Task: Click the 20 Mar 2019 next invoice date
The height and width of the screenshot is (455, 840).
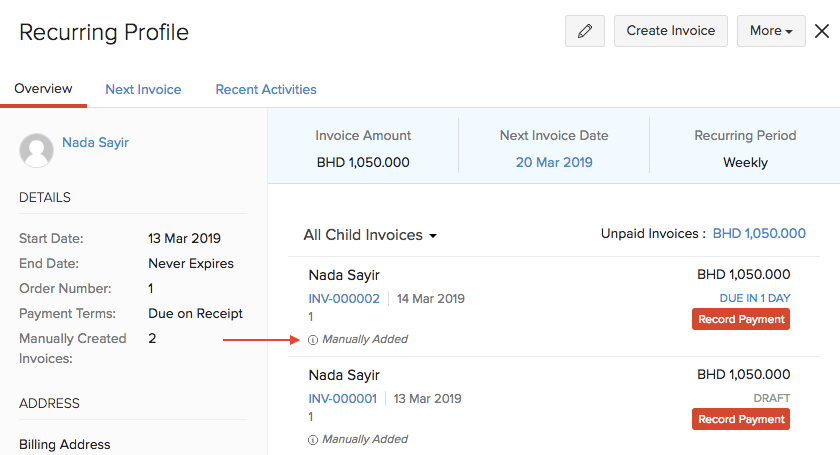Action: tap(553, 162)
